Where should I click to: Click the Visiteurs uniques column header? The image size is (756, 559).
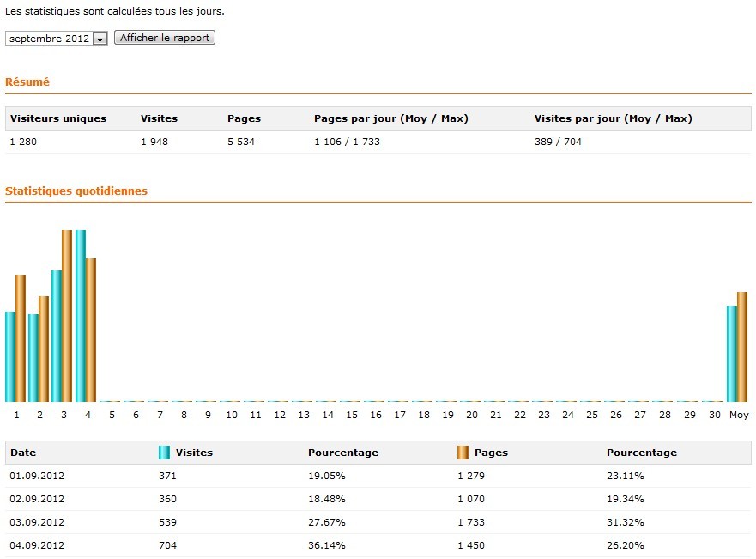(x=58, y=118)
